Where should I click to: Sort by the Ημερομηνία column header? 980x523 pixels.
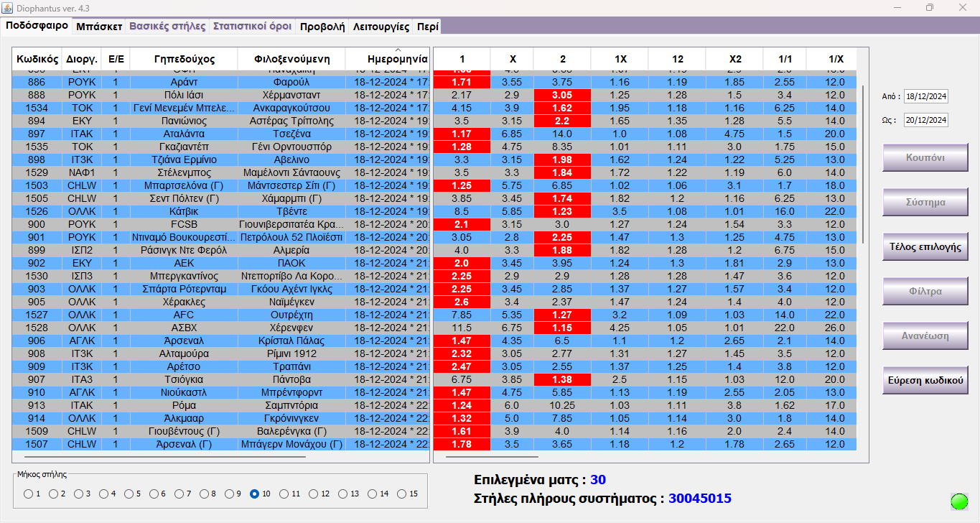(x=387, y=59)
